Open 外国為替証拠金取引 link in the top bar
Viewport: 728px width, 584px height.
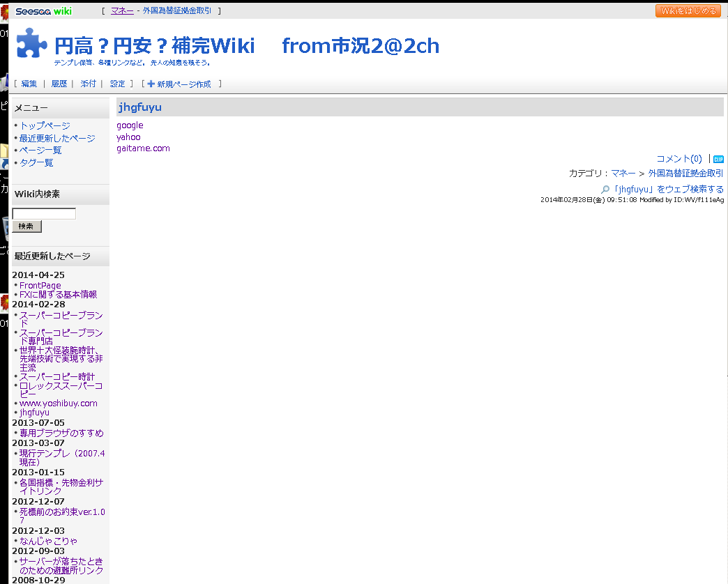pos(177,10)
